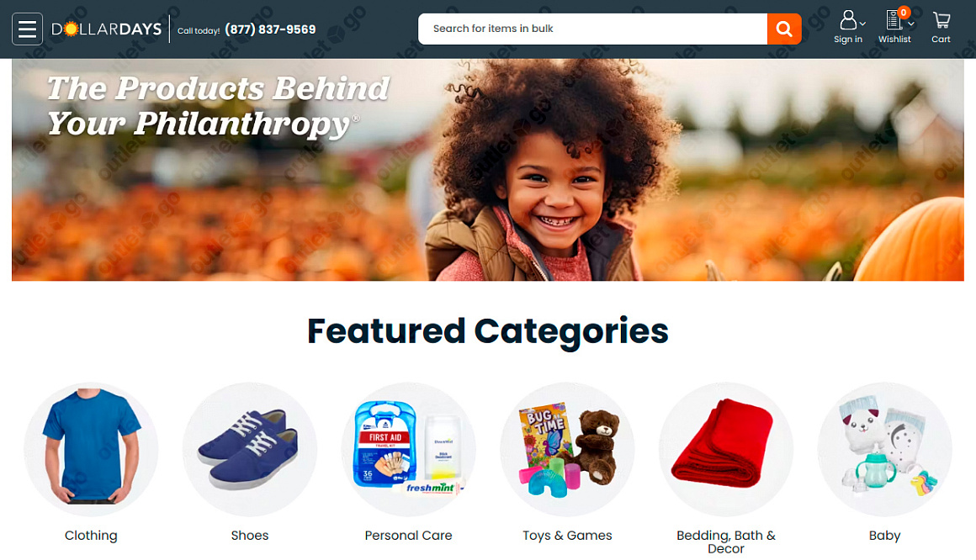Select the Personal Care first aid image
Viewport: 976px width, 560px height.
[408, 449]
